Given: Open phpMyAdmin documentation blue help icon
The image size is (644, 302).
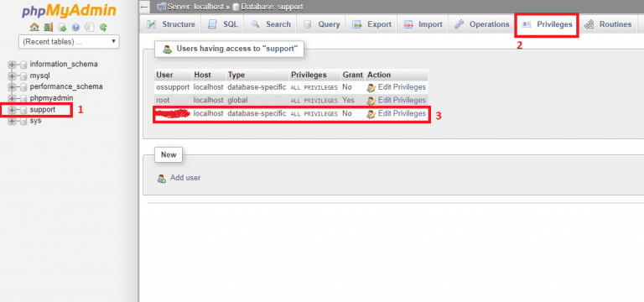Looking at the screenshot, I should pos(75,28).
